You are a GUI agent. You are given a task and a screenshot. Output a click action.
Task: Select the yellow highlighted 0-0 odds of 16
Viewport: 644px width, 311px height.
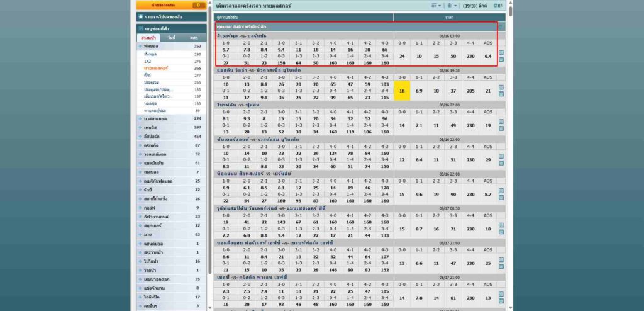pos(402,91)
